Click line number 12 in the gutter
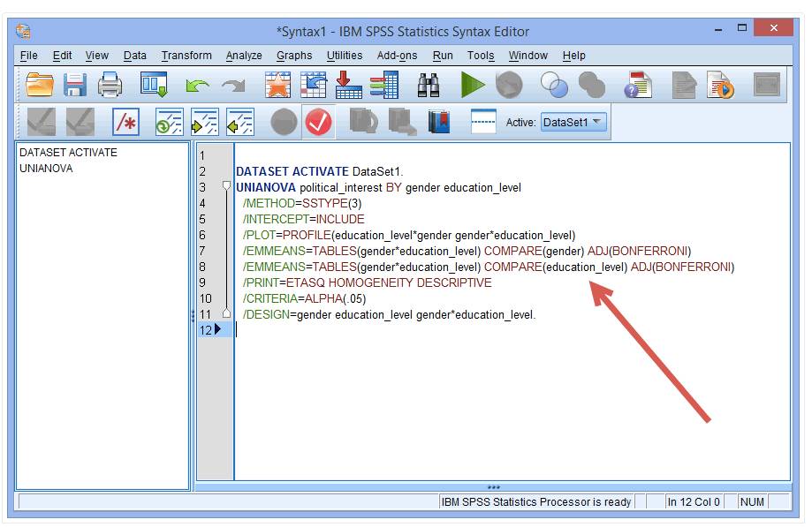812x527 pixels. tap(206, 330)
